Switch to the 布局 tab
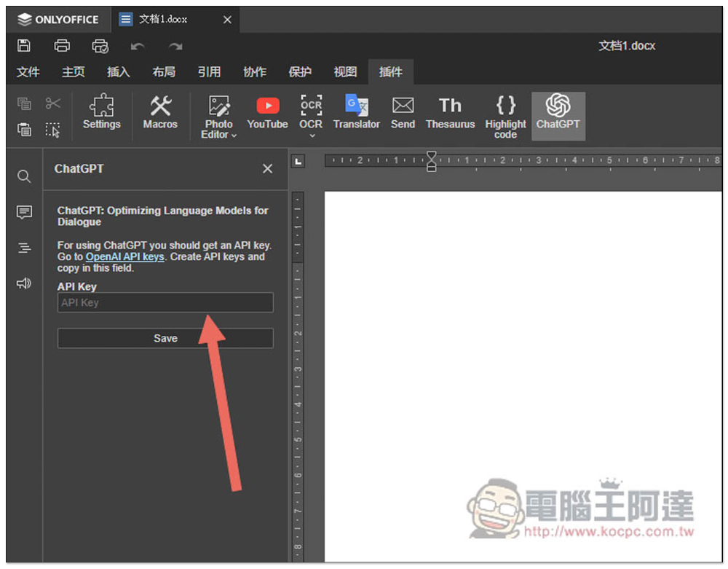The image size is (728, 569). tap(164, 72)
